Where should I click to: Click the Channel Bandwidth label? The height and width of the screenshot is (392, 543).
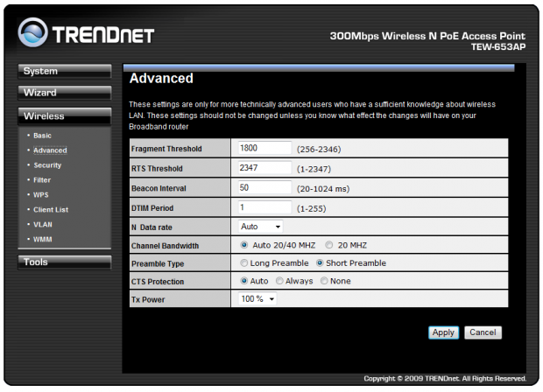[165, 246]
